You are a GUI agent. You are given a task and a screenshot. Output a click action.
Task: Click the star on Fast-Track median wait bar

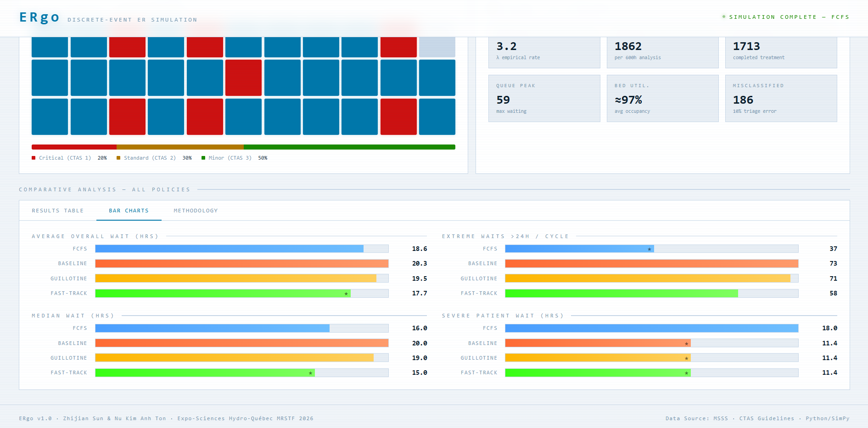pos(311,373)
